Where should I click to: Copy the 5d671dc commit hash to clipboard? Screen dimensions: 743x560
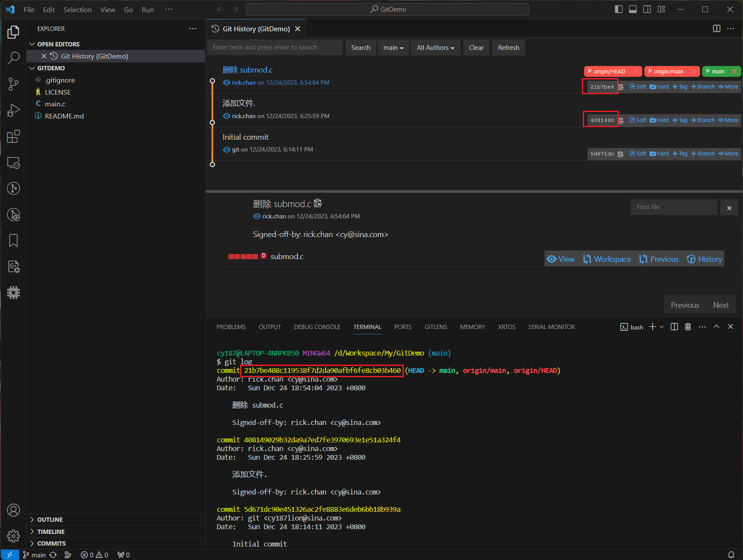pos(621,154)
